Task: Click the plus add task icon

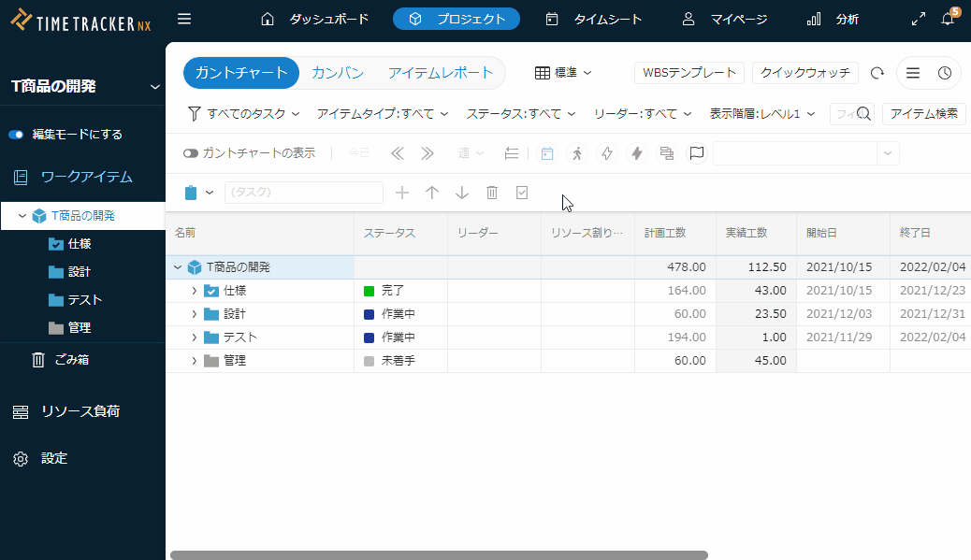Action: (x=402, y=193)
